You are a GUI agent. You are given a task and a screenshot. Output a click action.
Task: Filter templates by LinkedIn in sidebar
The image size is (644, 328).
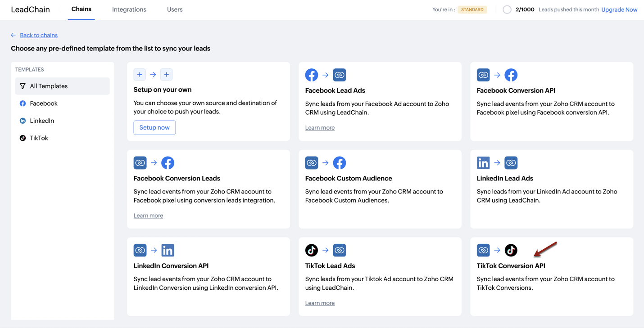pos(42,121)
